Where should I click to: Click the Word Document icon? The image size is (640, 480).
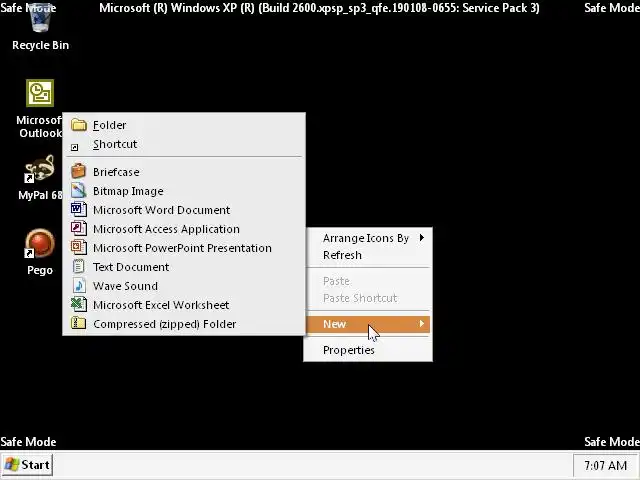[78, 209]
